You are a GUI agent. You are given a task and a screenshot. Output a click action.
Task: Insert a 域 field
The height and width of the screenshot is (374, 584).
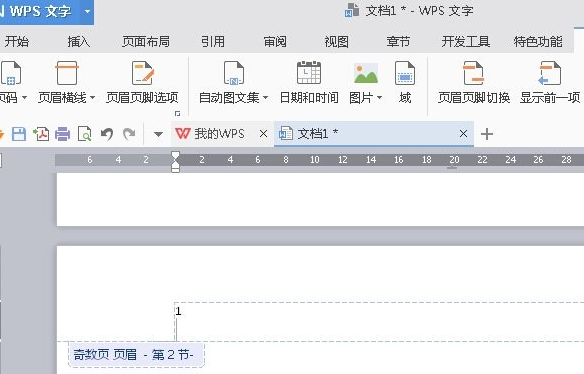pos(405,82)
